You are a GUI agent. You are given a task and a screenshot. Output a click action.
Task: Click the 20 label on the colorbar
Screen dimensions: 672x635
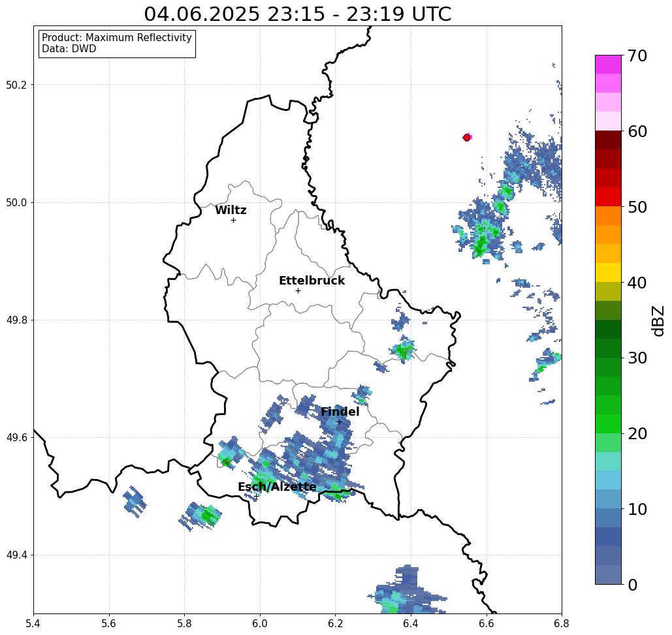[x=637, y=434]
